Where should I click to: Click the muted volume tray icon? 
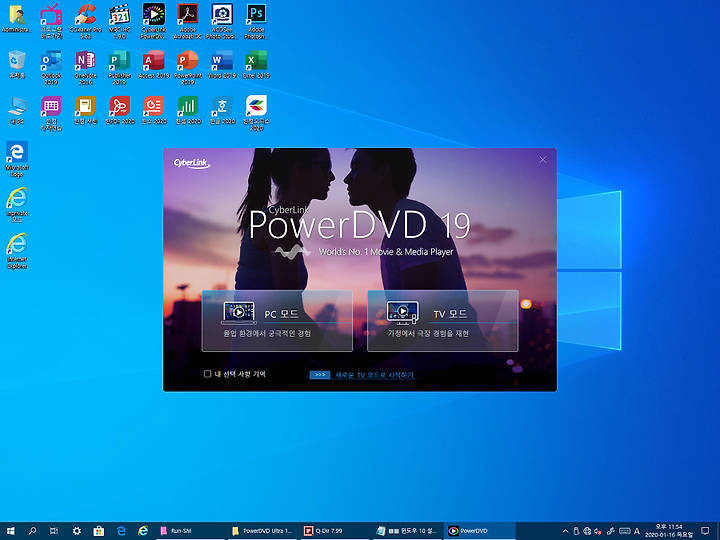point(598,531)
